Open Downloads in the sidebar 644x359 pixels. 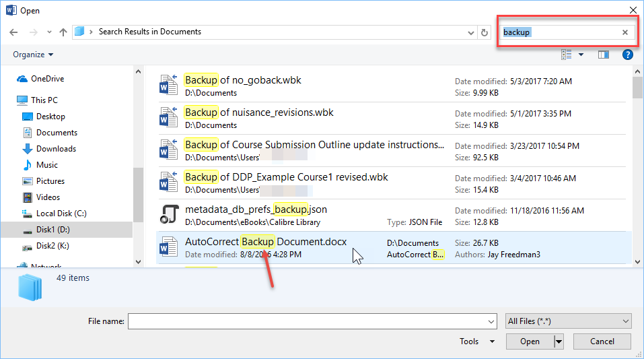(56, 148)
